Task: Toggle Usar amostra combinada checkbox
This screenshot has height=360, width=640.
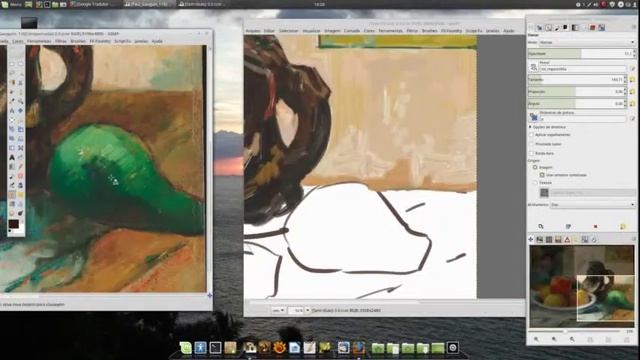Action: point(542,175)
